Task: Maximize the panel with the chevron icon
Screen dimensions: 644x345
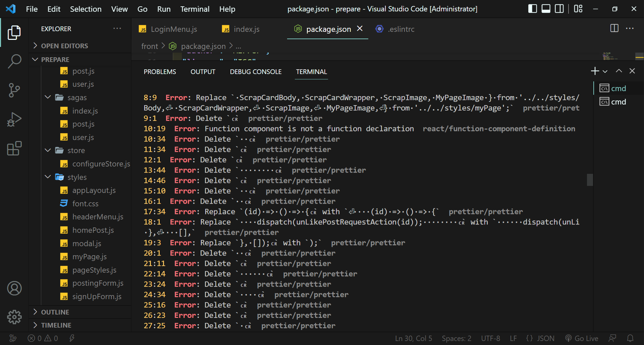Action: click(x=618, y=71)
